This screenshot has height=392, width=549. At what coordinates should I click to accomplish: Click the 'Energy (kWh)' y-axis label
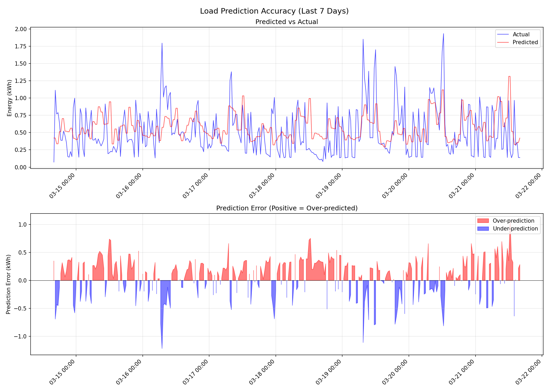9,98
